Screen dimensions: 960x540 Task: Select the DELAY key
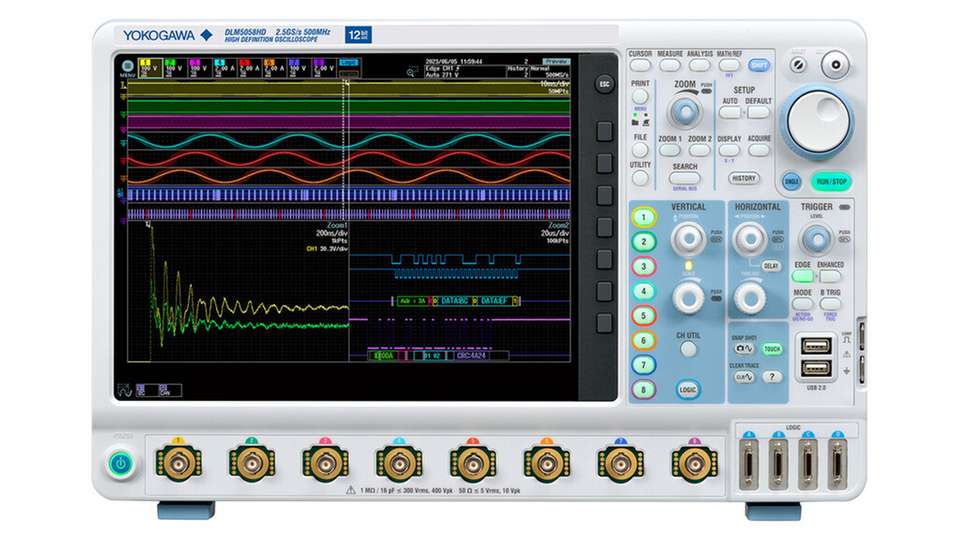tap(771, 266)
